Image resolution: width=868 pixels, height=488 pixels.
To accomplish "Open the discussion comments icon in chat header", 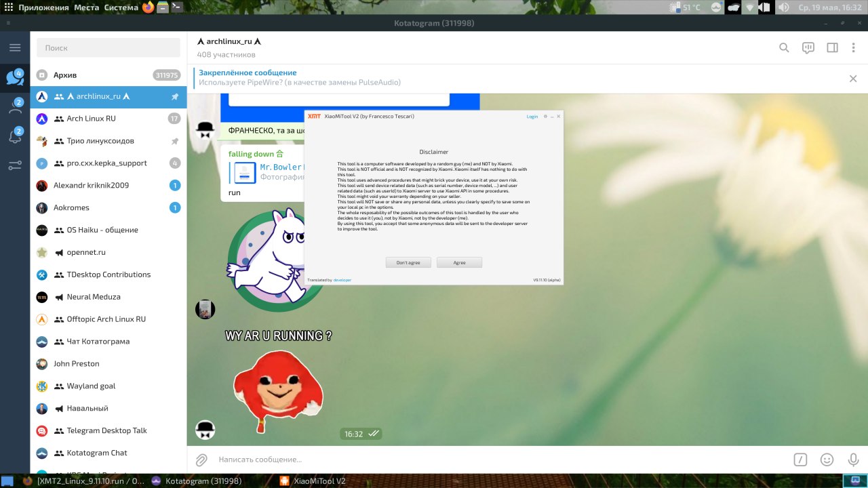I will click(808, 48).
